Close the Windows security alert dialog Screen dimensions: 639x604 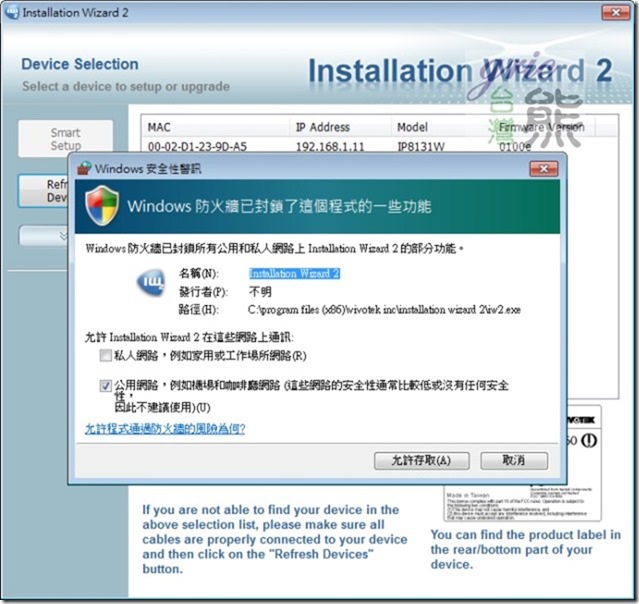(x=544, y=168)
